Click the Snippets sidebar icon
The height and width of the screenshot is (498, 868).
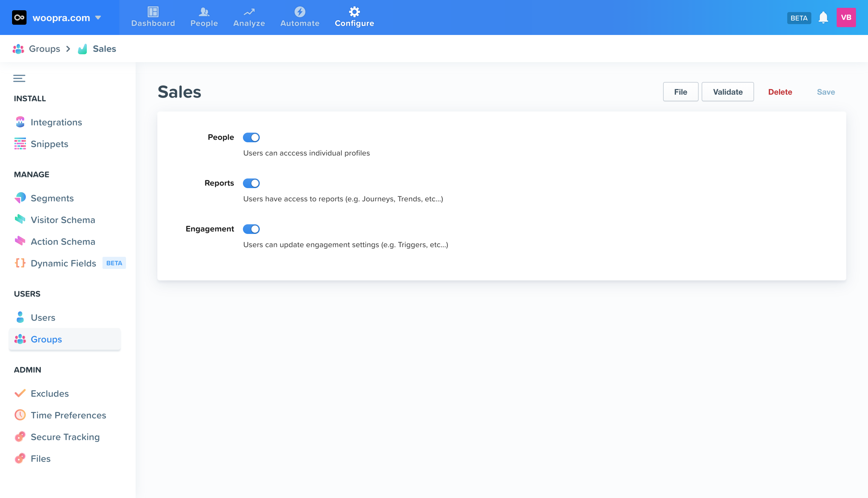pos(20,144)
